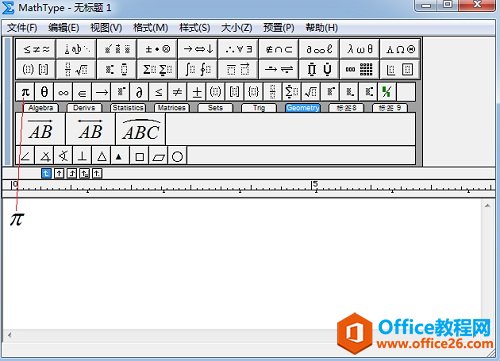The width and height of the screenshot is (500, 361).
Task: Insert the angle symbol ∠
Action: pos(25,156)
